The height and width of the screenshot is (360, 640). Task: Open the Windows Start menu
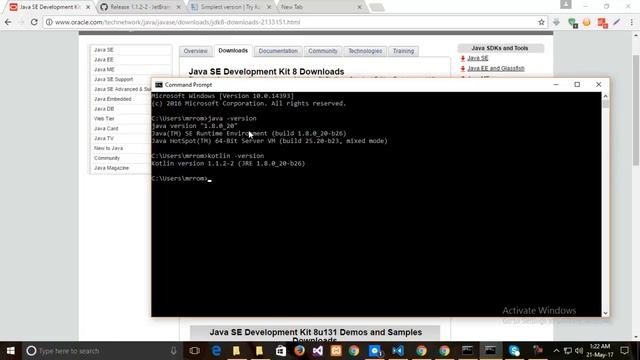coord(11,351)
